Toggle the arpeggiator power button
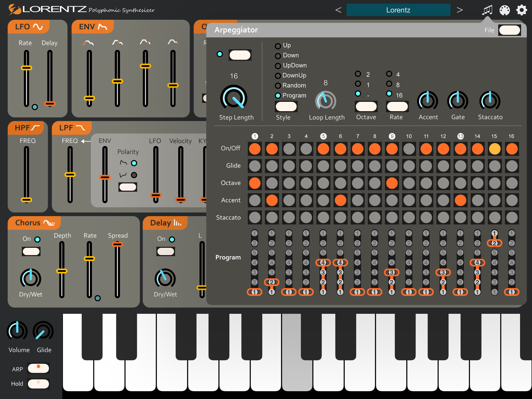Screen dimensions: 532x399 pos(240,55)
